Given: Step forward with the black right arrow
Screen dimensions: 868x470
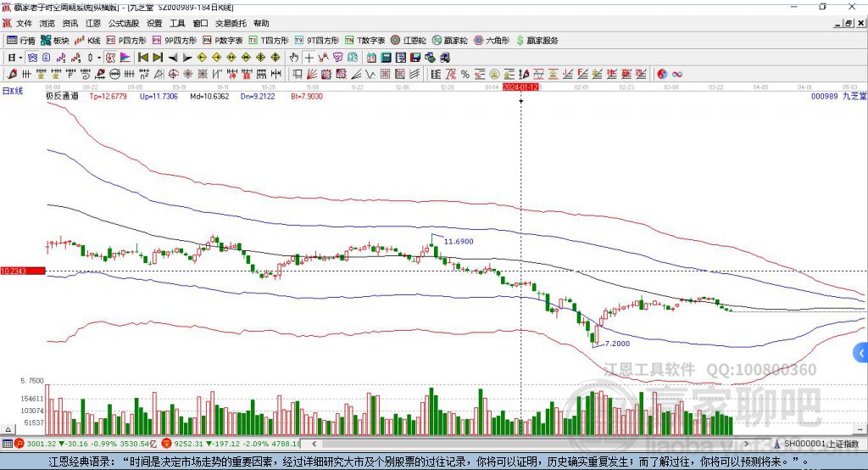Looking at the screenshot, I should (x=187, y=58).
